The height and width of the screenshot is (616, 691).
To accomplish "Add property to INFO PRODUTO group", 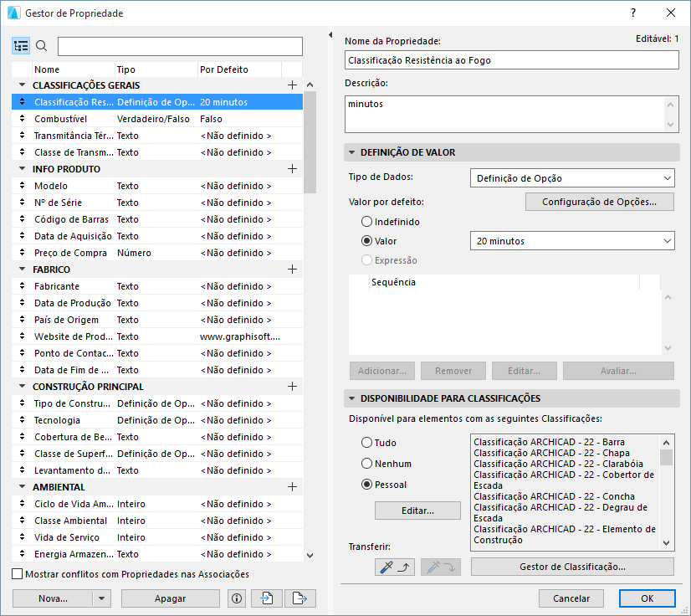I will point(292,169).
